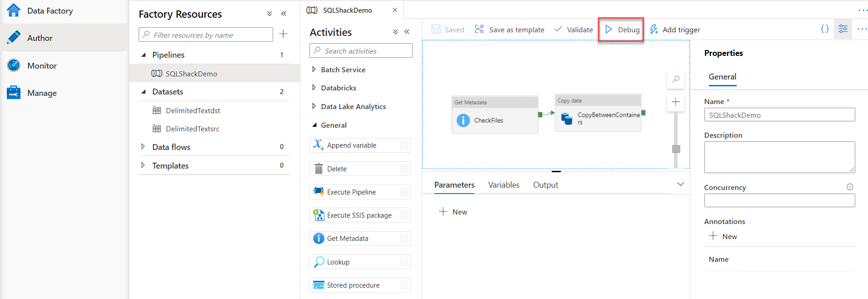868x299 pixels.
Task: Switch to the Output tab
Action: pyautogui.click(x=545, y=185)
